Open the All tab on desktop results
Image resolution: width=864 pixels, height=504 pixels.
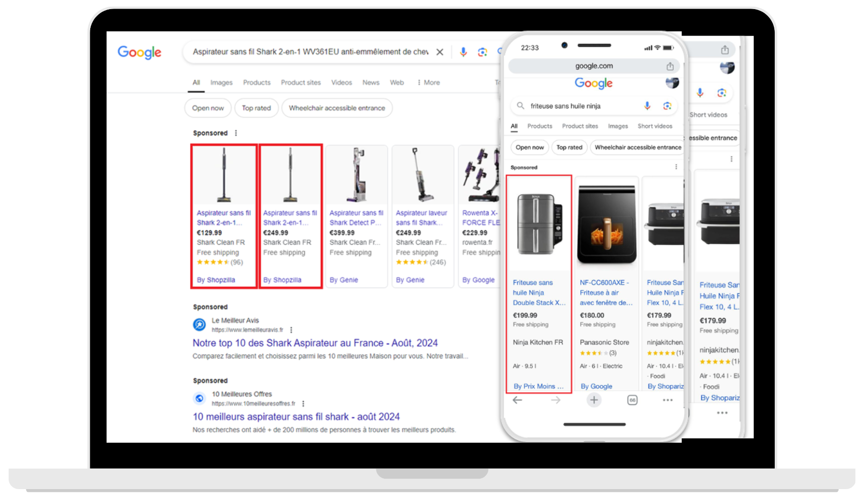coord(196,83)
